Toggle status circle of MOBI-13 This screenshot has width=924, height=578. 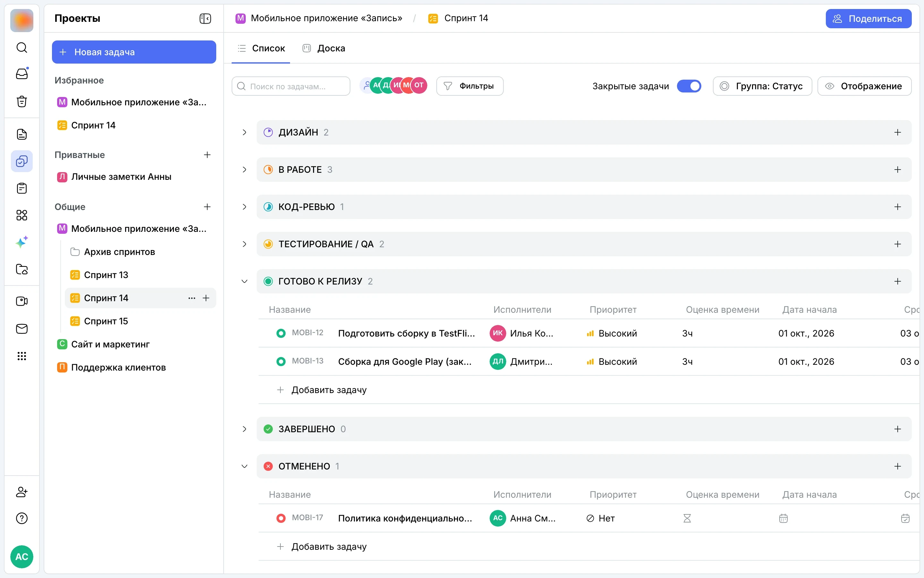pos(281,362)
